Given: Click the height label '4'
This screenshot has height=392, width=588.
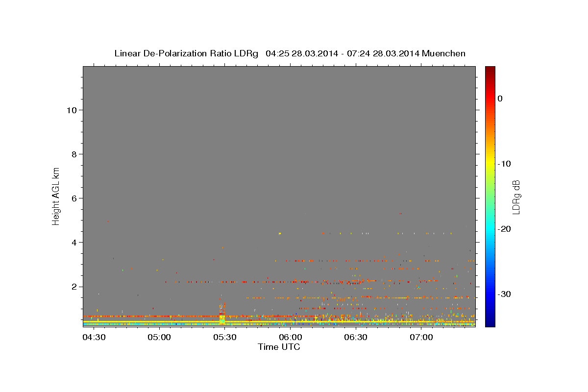Looking at the screenshot, I should tap(73, 242).
